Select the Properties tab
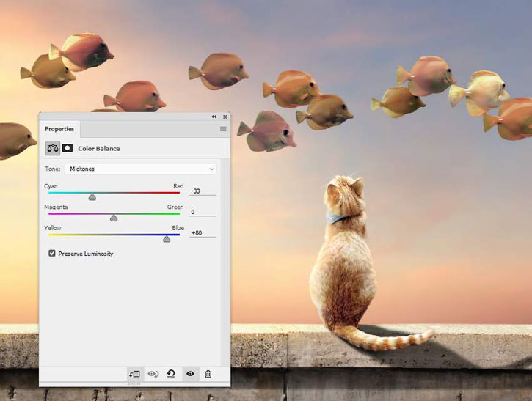 [x=59, y=129]
